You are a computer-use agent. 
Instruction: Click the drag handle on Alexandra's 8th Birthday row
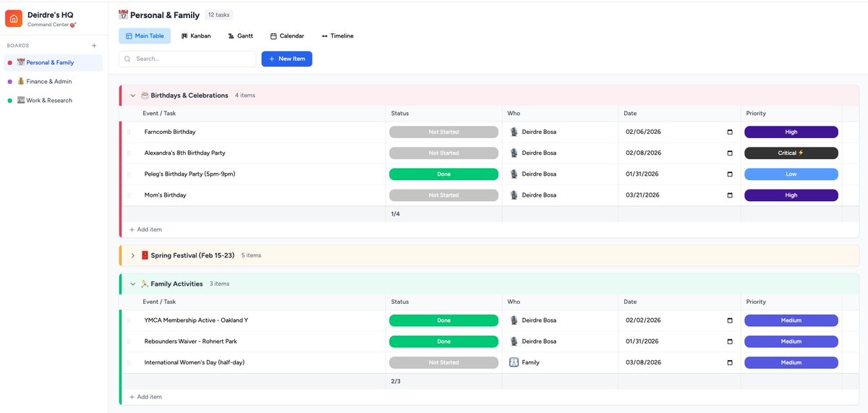pyautogui.click(x=129, y=153)
